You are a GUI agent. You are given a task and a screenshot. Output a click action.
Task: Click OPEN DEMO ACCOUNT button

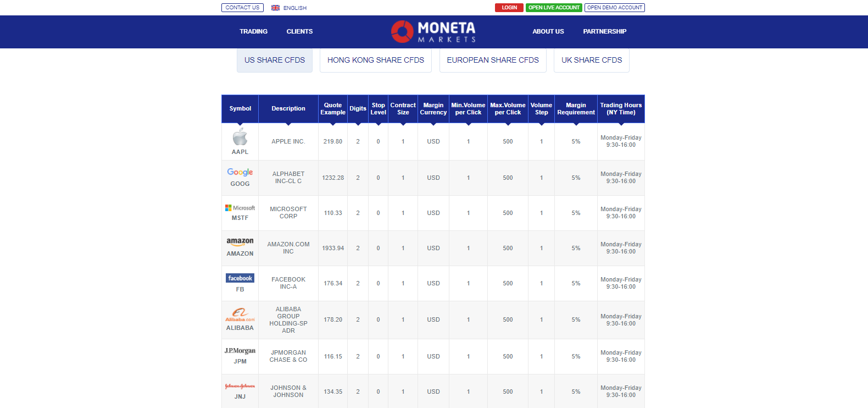[x=615, y=8]
